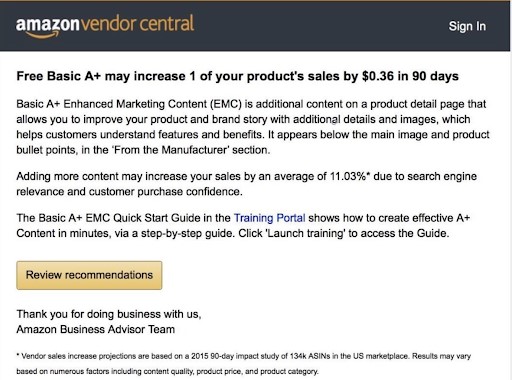Click the 'vendor central' orange wordmark
This screenshot has width=512, height=380.
point(137,24)
